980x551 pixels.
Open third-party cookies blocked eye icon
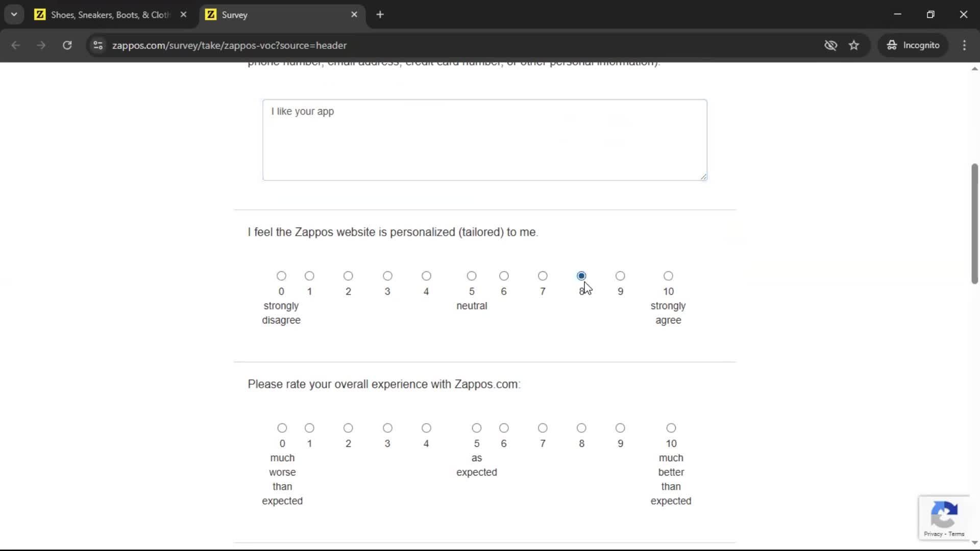pos(830,45)
